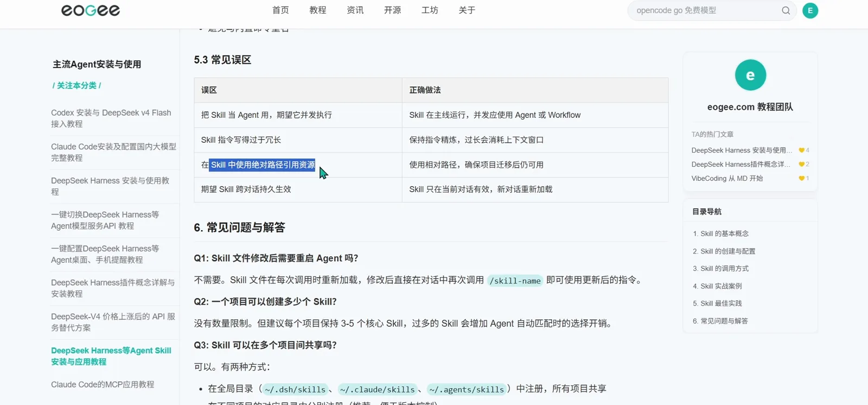
Task: Open hot article DeepSeek Harness 安装与使用
Action: 742,150
